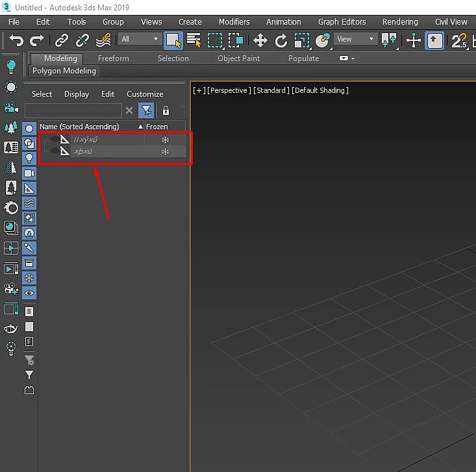Viewport: 476px width, 472px height.
Task: Activate the Select Object tool
Action: point(173,40)
